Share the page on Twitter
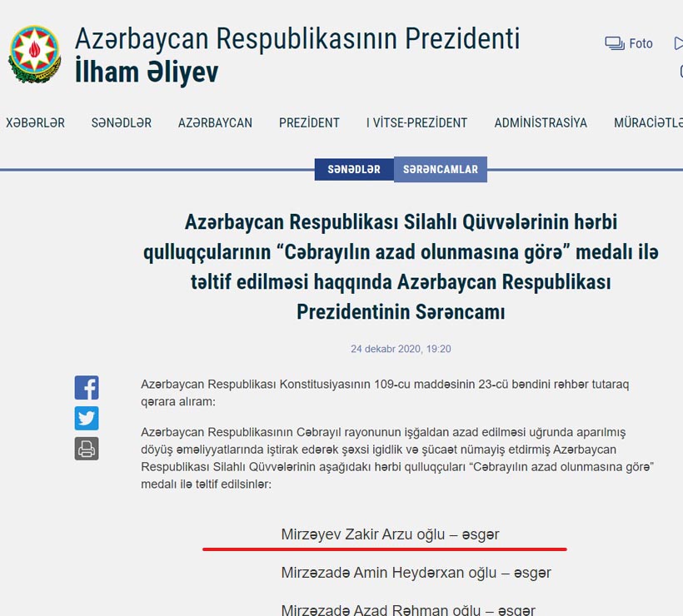This screenshot has height=616, width=683. pyautogui.click(x=87, y=418)
